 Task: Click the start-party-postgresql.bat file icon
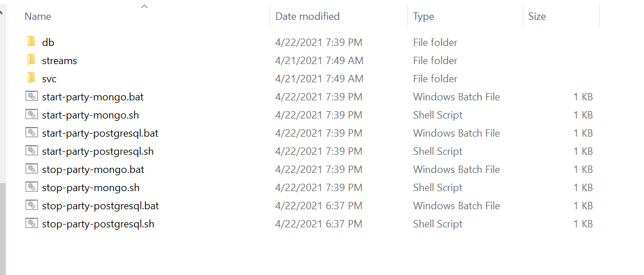point(32,133)
